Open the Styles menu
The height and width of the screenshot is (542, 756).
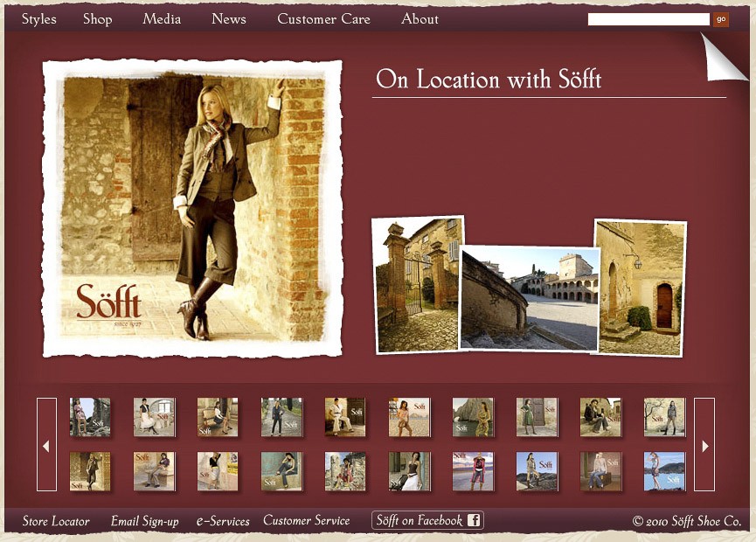click(x=39, y=19)
